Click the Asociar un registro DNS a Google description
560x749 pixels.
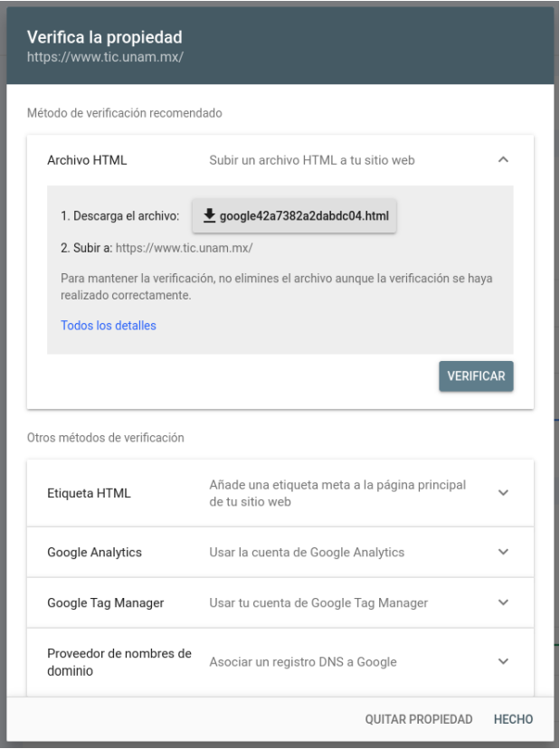coord(303,662)
